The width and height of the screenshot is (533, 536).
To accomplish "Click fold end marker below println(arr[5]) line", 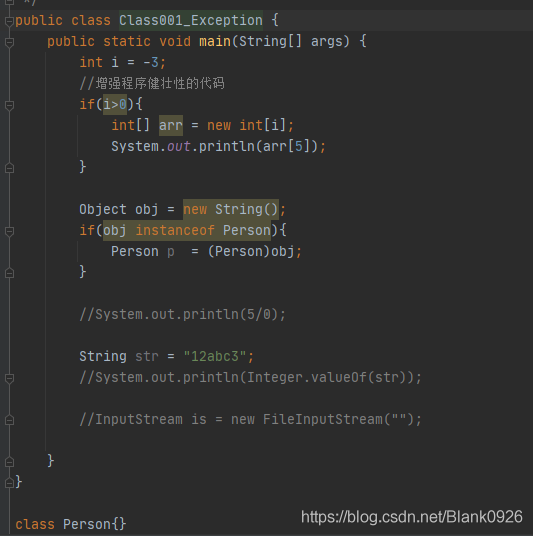I will coord(9,168).
